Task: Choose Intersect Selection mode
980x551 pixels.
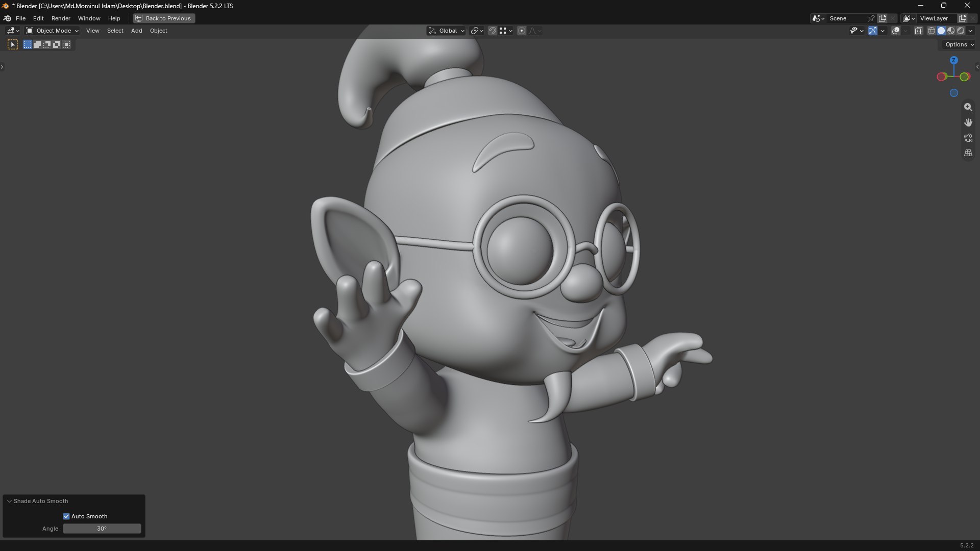Action: (x=66, y=45)
